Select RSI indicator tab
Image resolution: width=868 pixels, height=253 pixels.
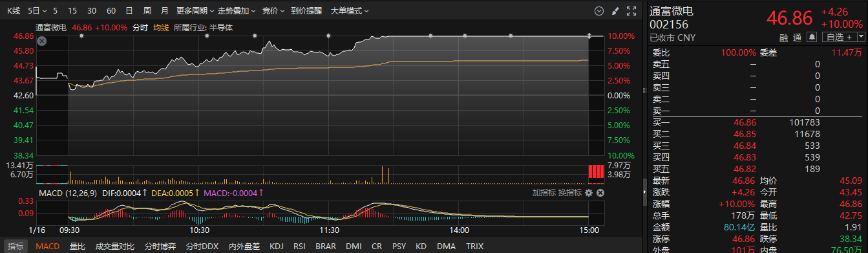coord(299,246)
